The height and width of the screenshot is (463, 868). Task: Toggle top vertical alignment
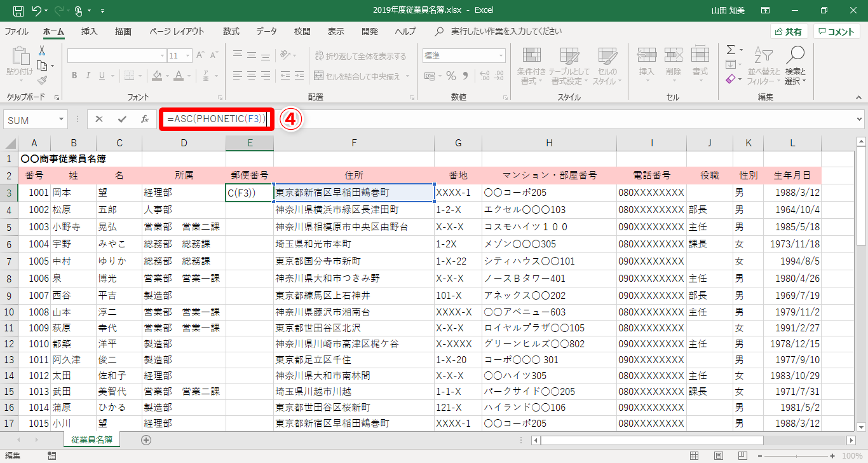click(x=238, y=56)
